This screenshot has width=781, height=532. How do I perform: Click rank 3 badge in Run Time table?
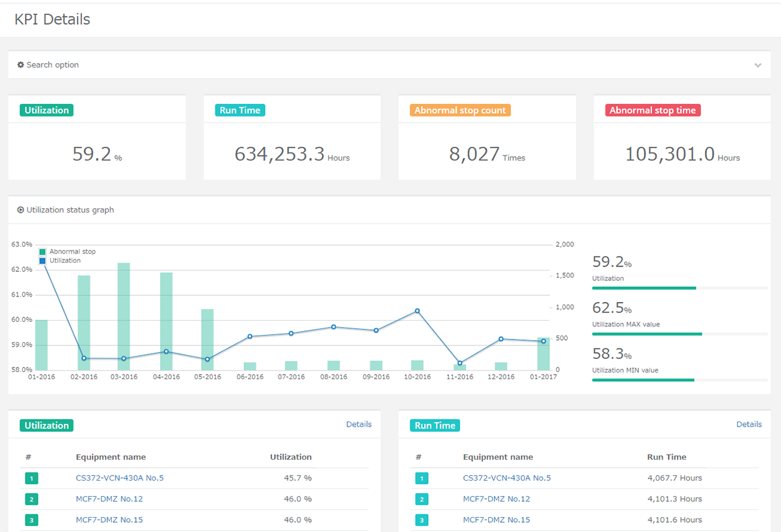pos(422,520)
